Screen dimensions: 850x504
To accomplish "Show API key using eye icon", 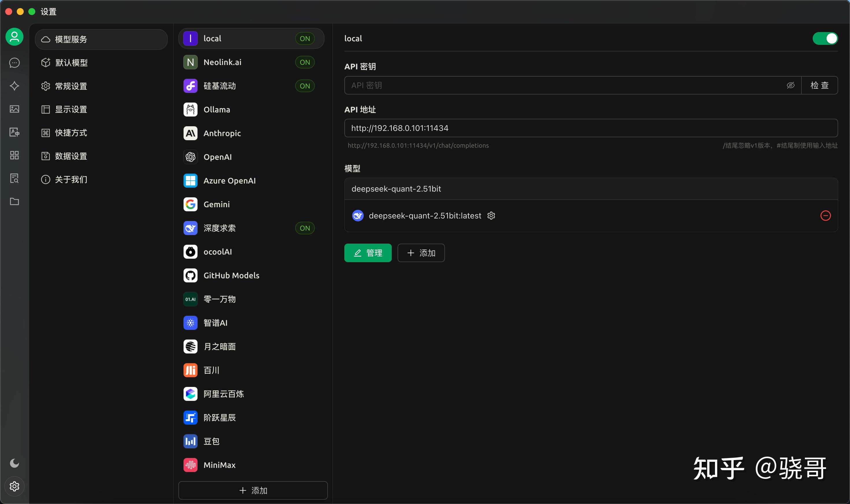I will (x=791, y=85).
